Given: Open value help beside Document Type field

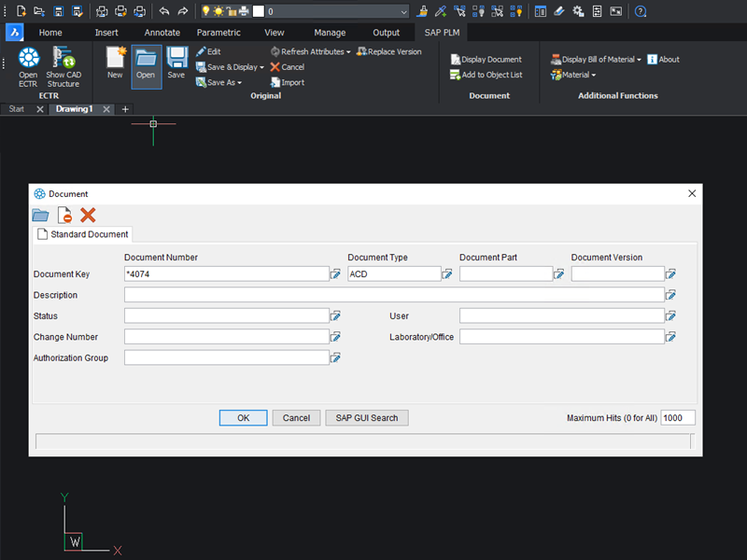Looking at the screenshot, I should tap(447, 274).
